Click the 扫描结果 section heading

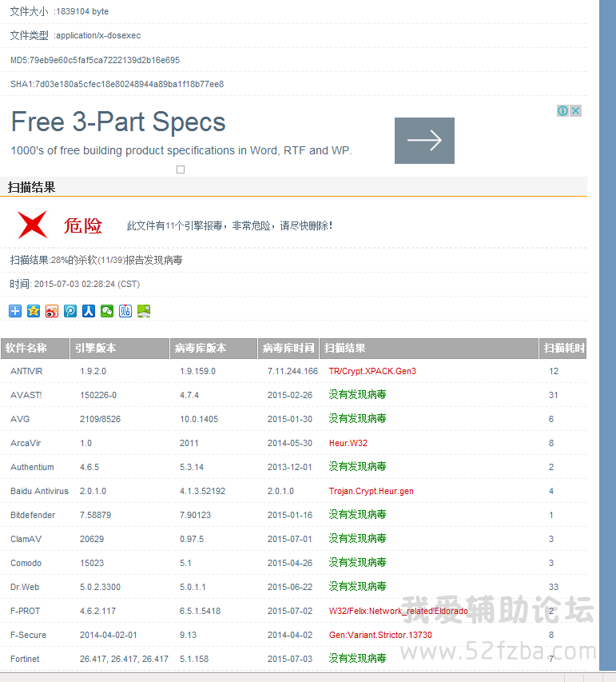[32, 187]
